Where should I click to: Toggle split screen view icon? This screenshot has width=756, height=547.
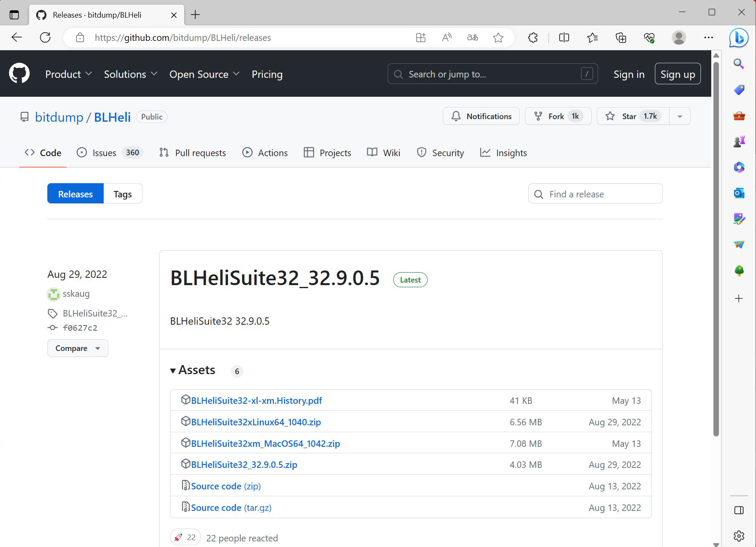(x=564, y=37)
